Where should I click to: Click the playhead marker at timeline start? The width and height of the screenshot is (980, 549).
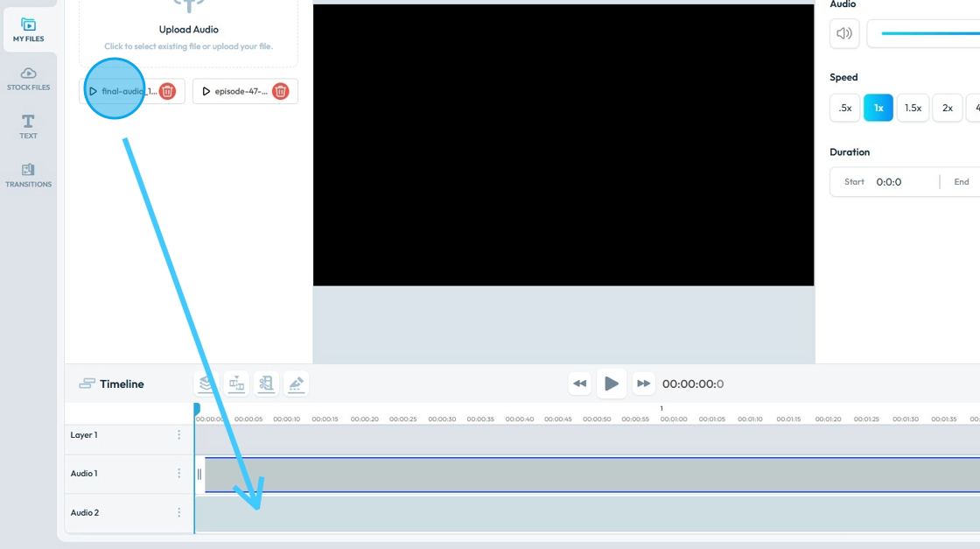point(197,409)
